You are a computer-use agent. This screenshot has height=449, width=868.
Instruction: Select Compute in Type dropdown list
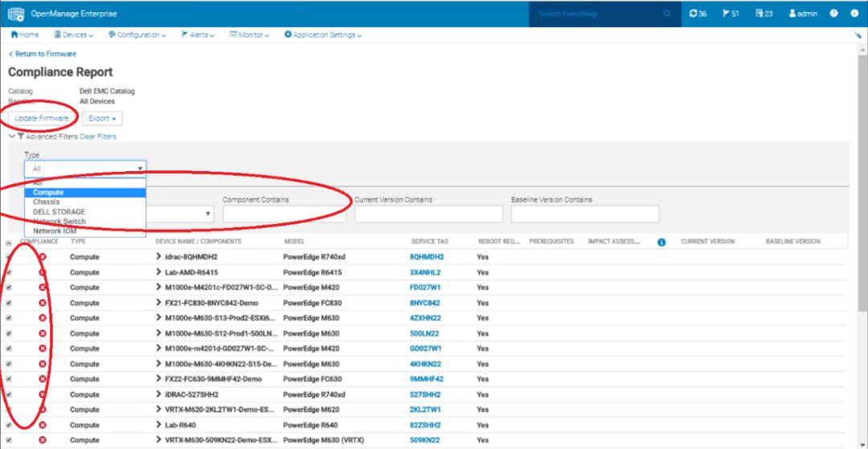pos(85,193)
